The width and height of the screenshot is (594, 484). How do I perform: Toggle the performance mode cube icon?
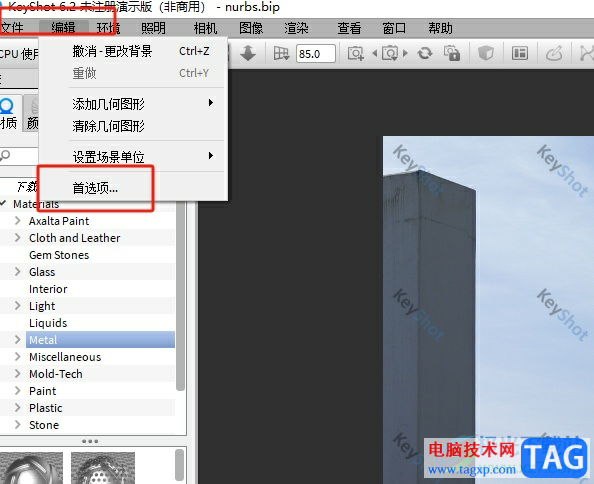[485, 53]
